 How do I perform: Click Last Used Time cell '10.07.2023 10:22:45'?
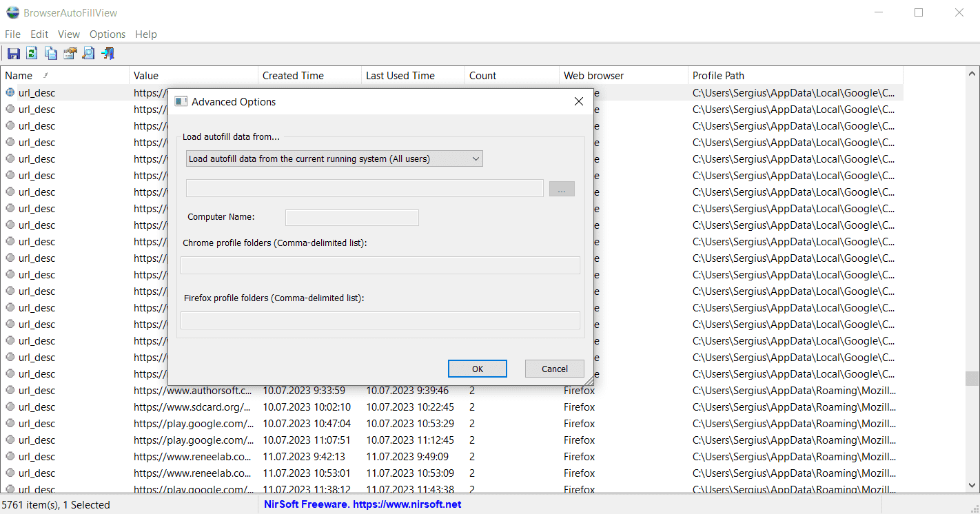pyautogui.click(x=410, y=407)
